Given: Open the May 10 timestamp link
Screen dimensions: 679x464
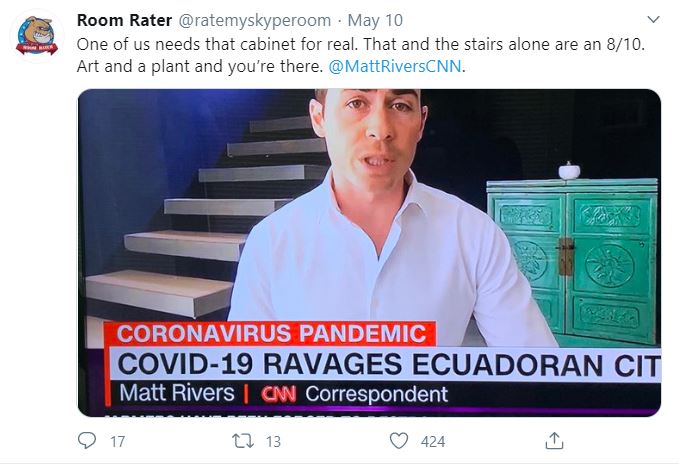Looking at the screenshot, I should (375, 20).
